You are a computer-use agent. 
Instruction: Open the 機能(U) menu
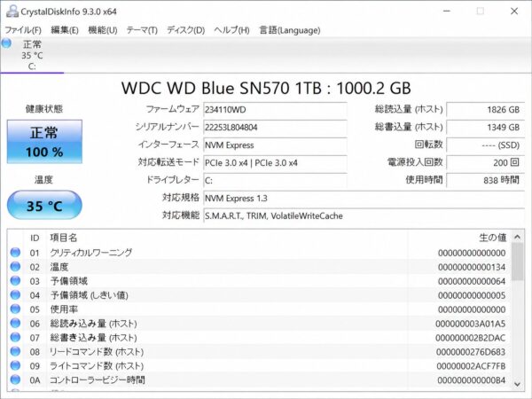tap(103, 30)
